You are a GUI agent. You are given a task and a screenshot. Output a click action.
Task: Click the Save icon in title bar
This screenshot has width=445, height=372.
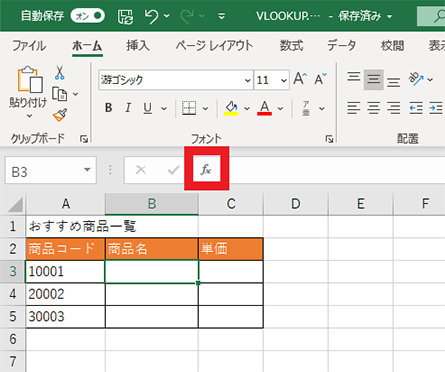(x=125, y=16)
